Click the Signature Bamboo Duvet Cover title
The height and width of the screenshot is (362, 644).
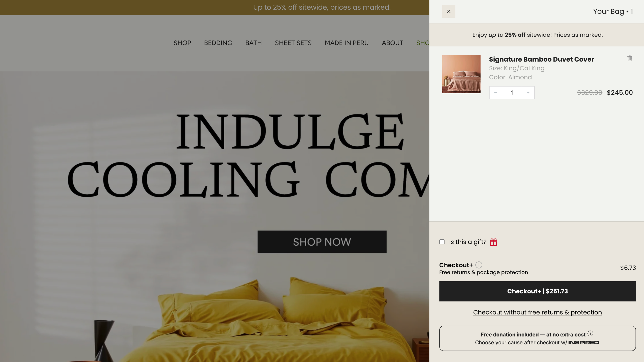(542, 59)
